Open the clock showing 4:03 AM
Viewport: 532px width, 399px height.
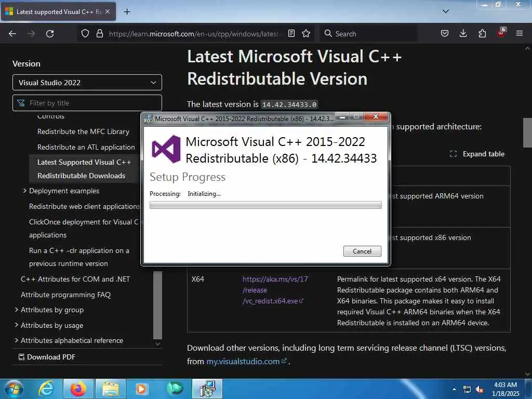pos(506,389)
